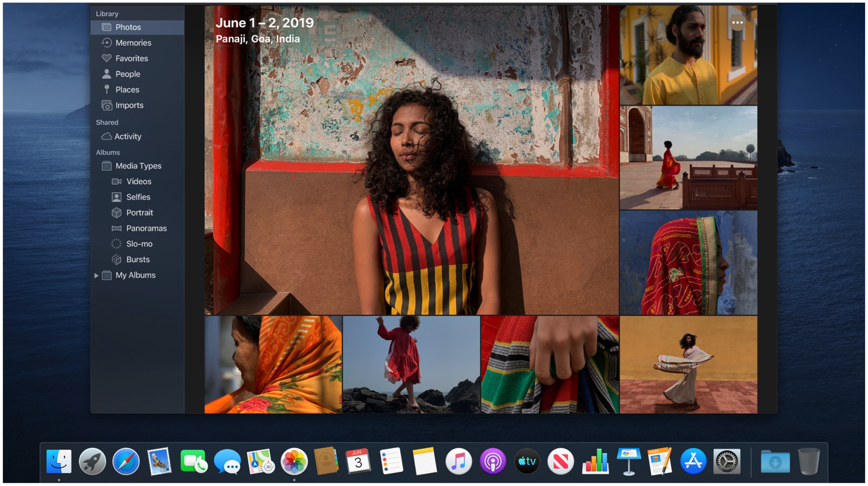Show Places pin in sidebar
This screenshot has width=868, height=486.
point(107,89)
